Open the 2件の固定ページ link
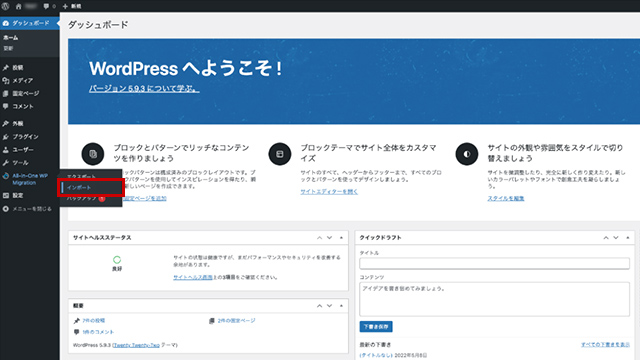This screenshot has width=640, height=360. pos(236,320)
